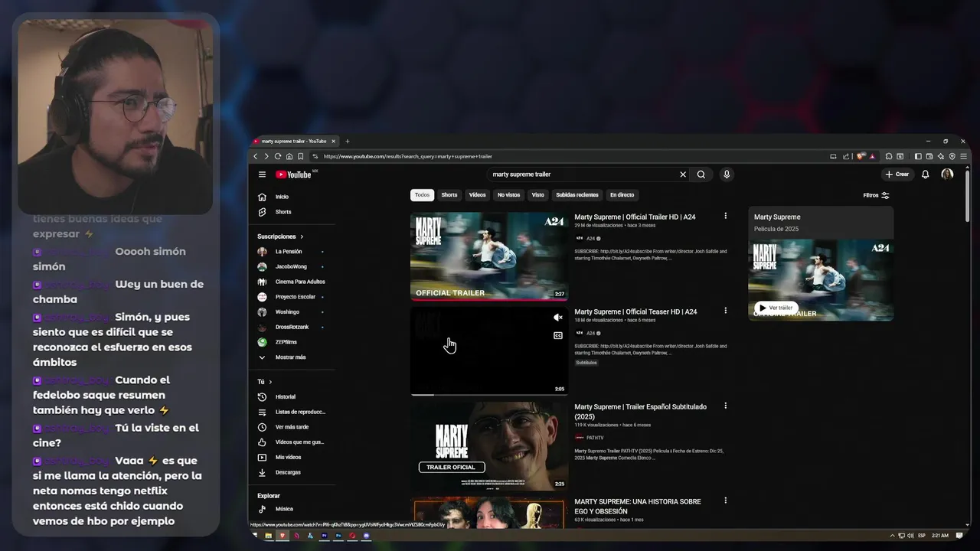Open Marty Supreme Official Trailer thumbnail
The height and width of the screenshot is (551, 980).
click(x=489, y=256)
